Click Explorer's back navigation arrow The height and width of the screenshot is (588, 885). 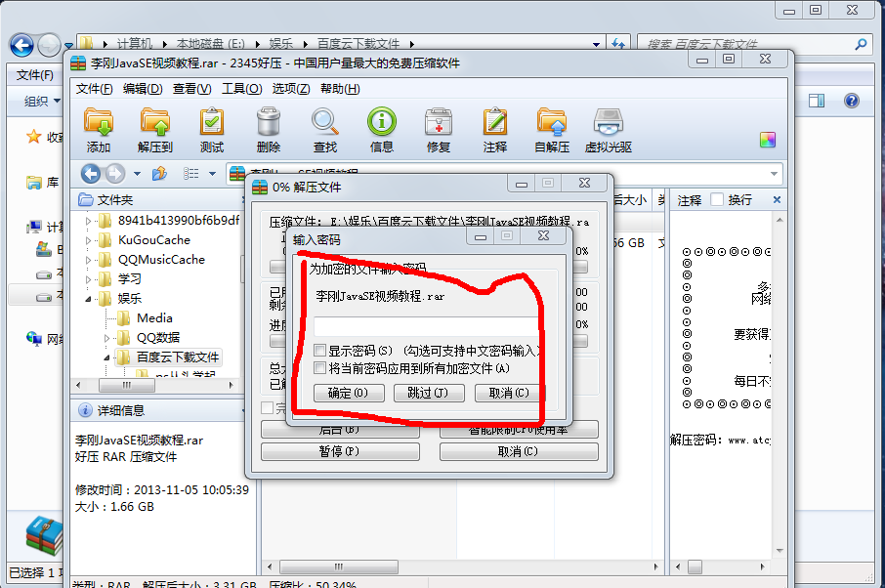21,45
